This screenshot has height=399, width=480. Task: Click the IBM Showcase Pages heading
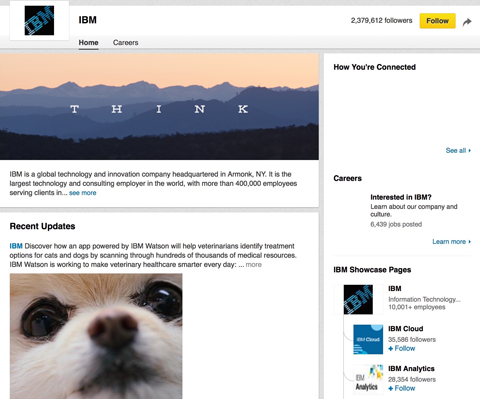(372, 270)
